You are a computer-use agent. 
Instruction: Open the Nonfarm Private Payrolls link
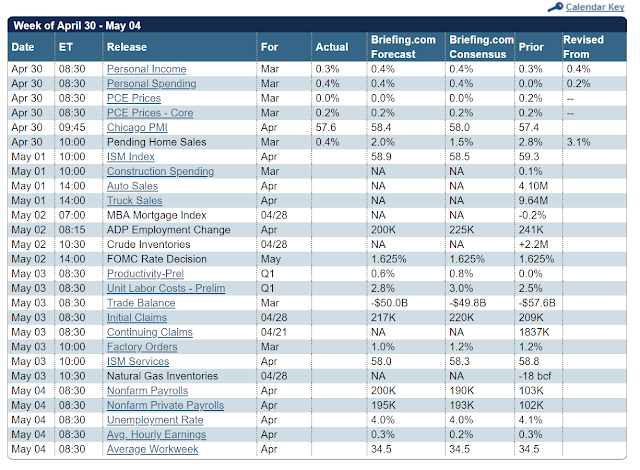(x=165, y=406)
